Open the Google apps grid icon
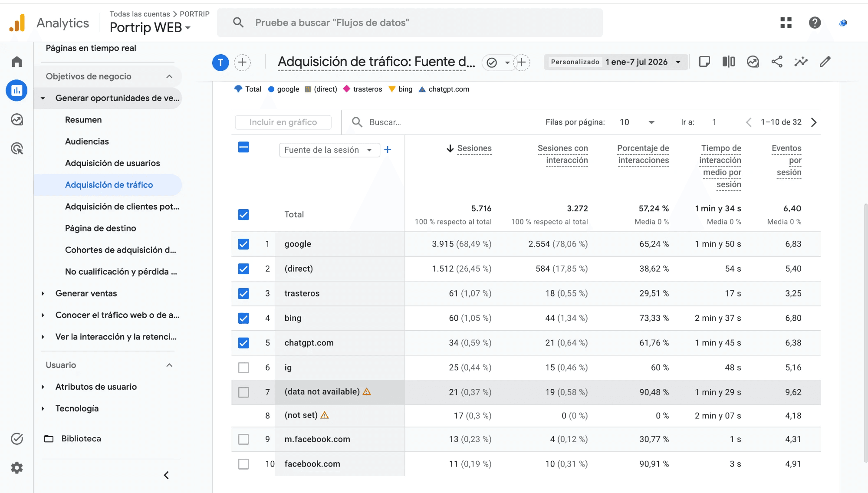Viewport: 868px width, 493px height. pos(786,23)
